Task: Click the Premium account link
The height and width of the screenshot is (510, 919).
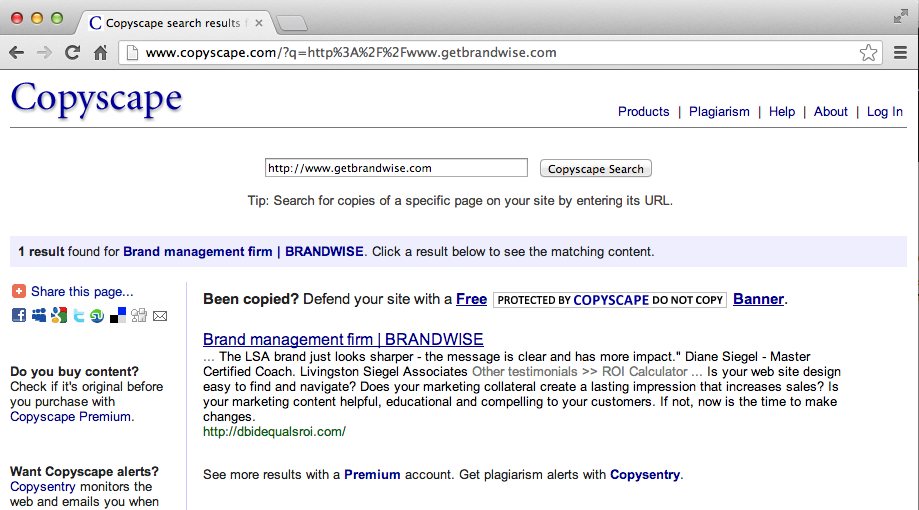Action: coord(372,474)
